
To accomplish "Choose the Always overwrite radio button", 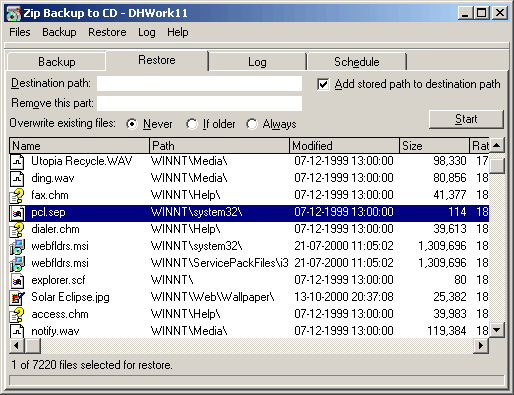I will [x=252, y=124].
